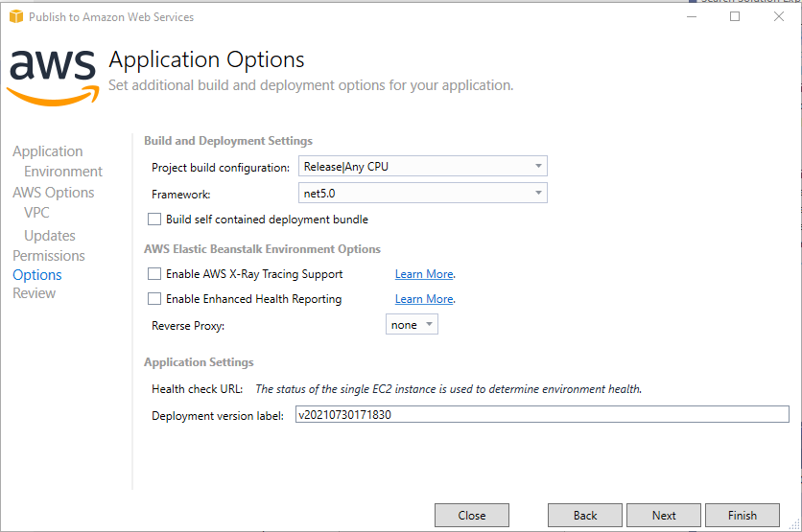Click the Finish button

pyautogui.click(x=742, y=516)
